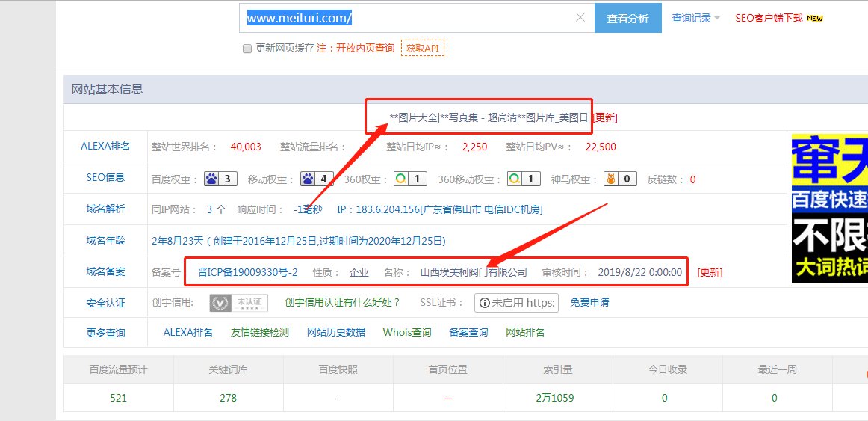
Task: Click the 获取API button
Action: point(422,48)
